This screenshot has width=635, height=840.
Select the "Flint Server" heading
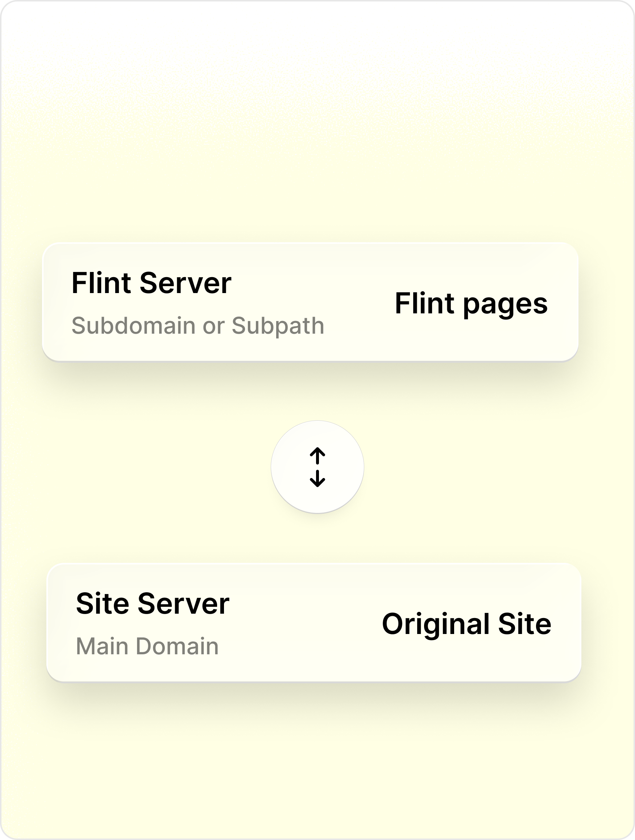pyautogui.click(x=151, y=283)
